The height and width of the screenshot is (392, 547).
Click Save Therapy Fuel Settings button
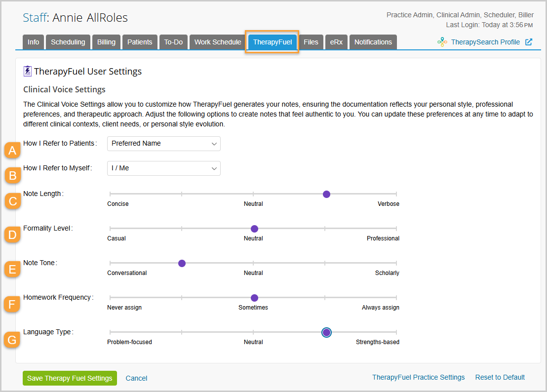pyautogui.click(x=70, y=378)
